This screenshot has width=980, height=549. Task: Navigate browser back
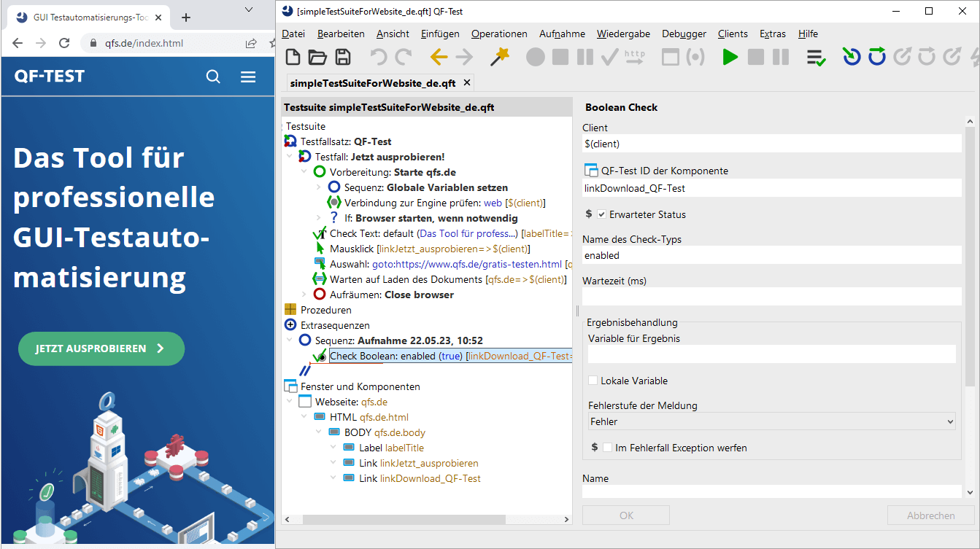pos(18,43)
